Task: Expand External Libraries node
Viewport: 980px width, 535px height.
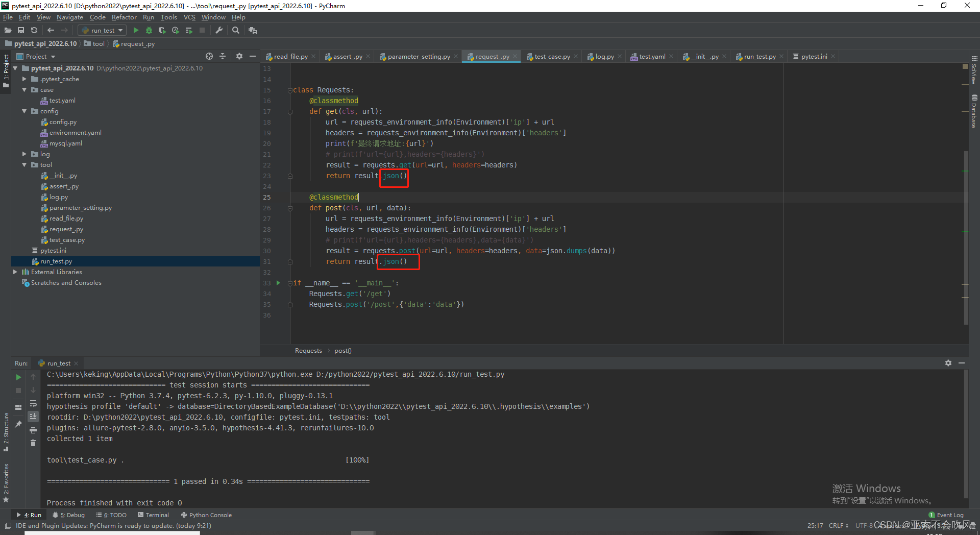Action: [15, 272]
